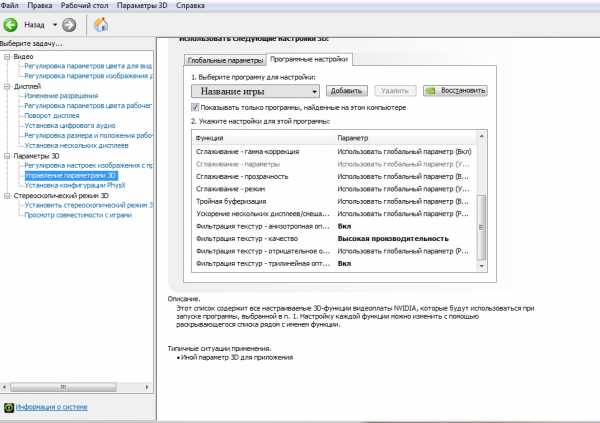600x423 pixels.
Task: Click Вкл value for трилинейная оптимизация
Action: (x=344, y=263)
